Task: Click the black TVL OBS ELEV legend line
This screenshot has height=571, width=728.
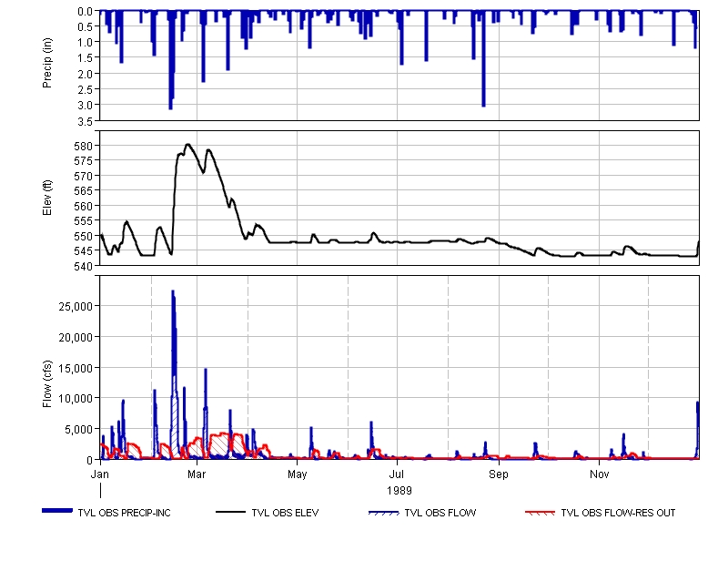Action: [x=230, y=512]
